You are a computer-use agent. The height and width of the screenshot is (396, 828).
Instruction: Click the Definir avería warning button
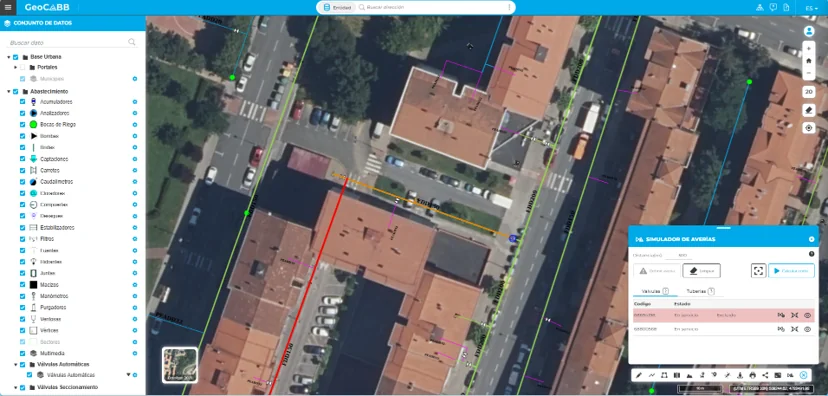click(657, 271)
